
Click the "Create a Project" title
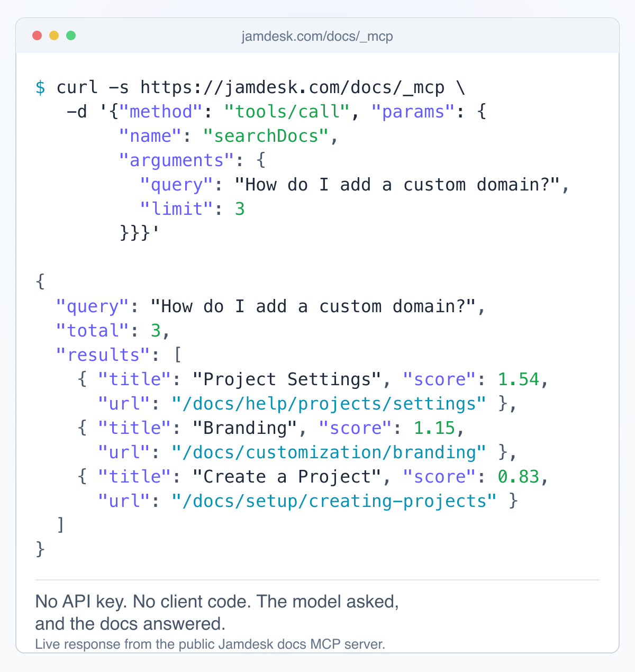click(x=287, y=477)
